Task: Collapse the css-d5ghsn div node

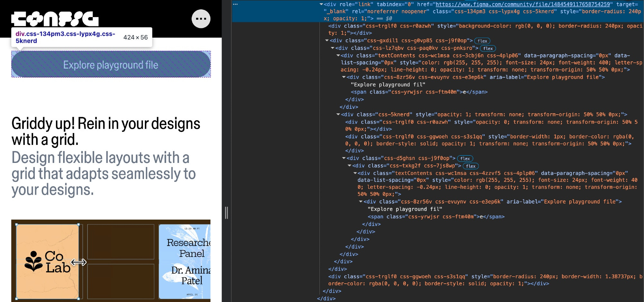Action: point(344,158)
